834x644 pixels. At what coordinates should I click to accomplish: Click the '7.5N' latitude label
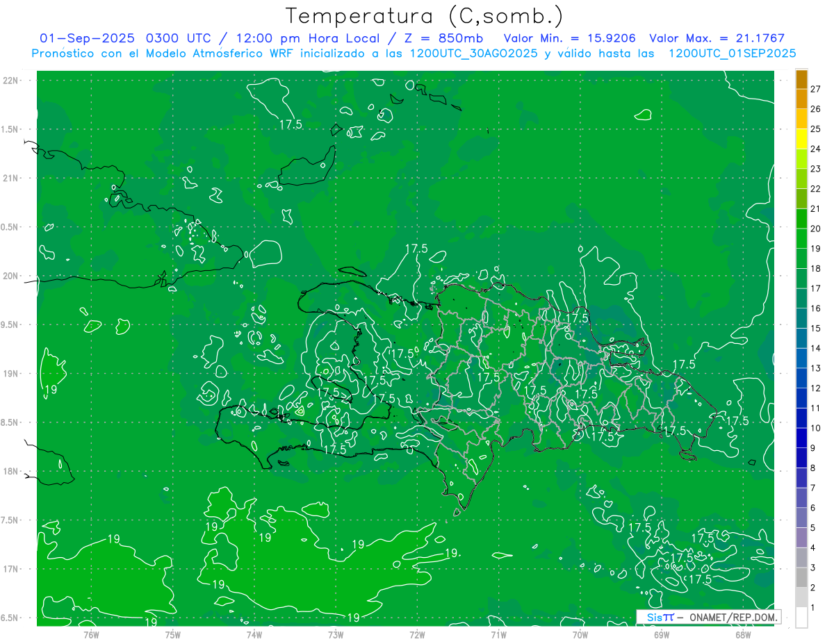(x=9, y=520)
